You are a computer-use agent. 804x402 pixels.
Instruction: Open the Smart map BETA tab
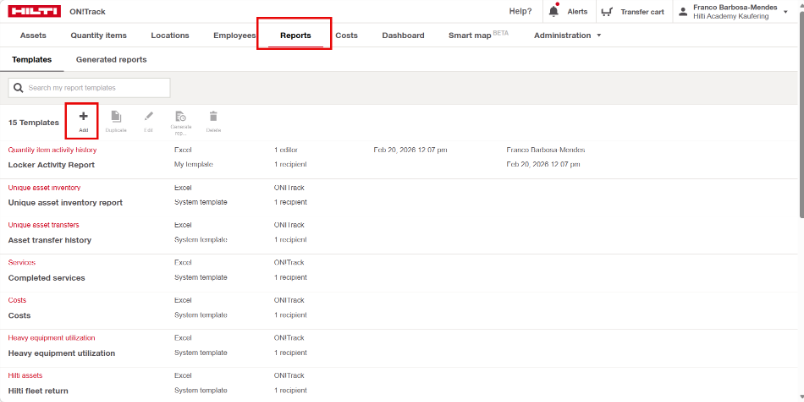(478, 35)
